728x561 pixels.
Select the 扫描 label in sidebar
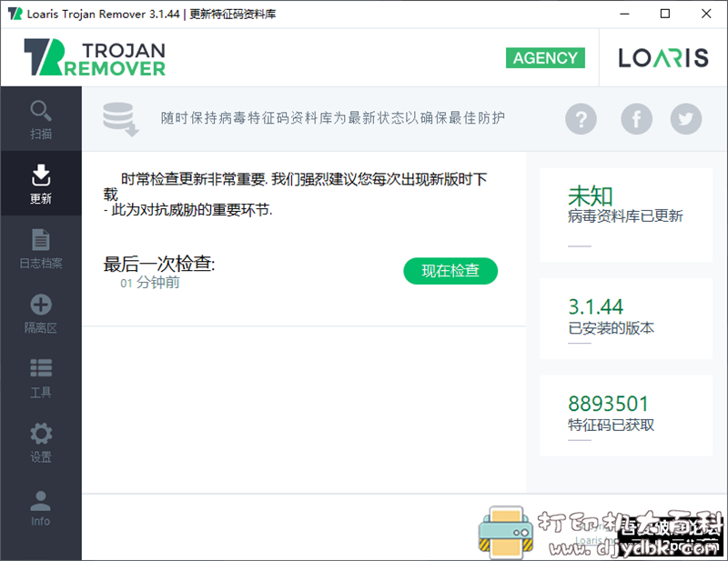click(41, 134)
